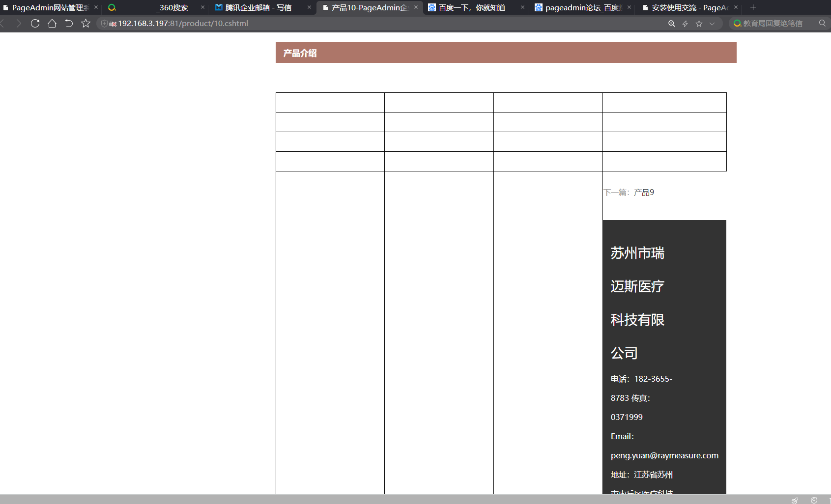Viewport: 831px width, 504px height.
Task: Focus the 教育局回复绝笔信 search field
Action: (x=773, y=23)
